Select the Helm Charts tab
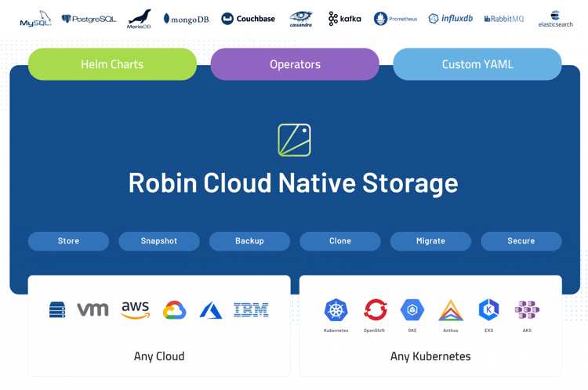 (112, 64)
